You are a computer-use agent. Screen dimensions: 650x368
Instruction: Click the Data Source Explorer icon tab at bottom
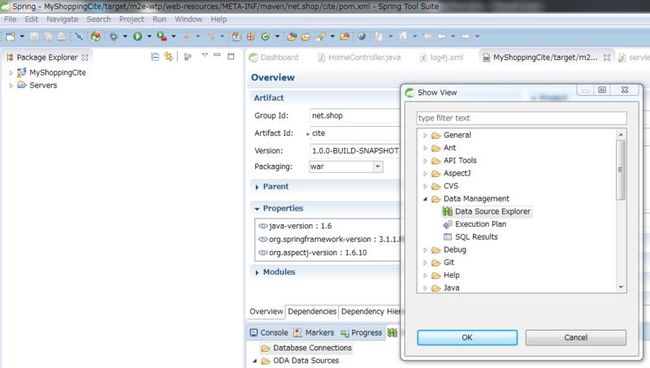(x=392, y=332)
